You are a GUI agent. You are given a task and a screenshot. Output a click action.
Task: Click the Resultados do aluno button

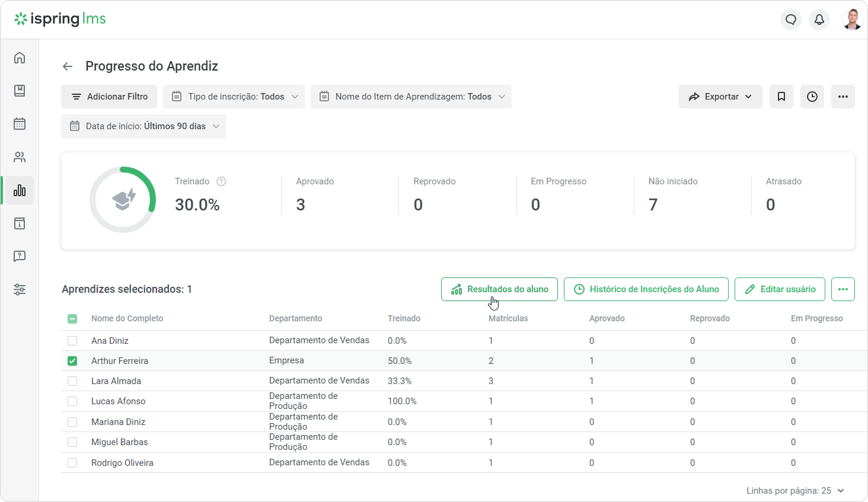(499, 289)
